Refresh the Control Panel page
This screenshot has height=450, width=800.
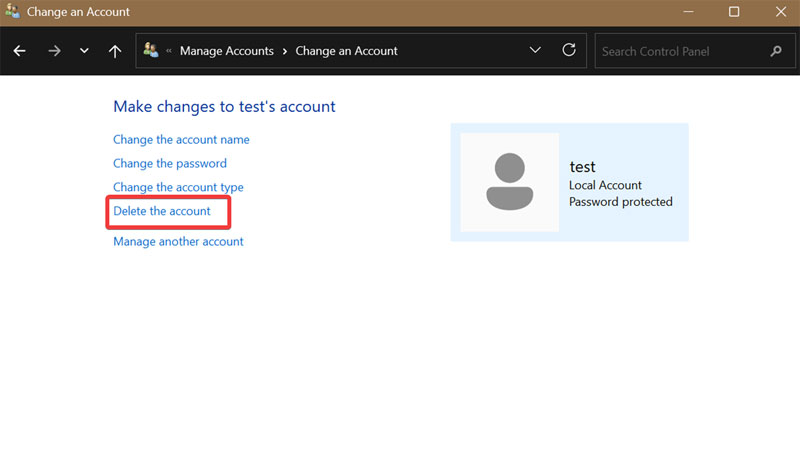569,50
